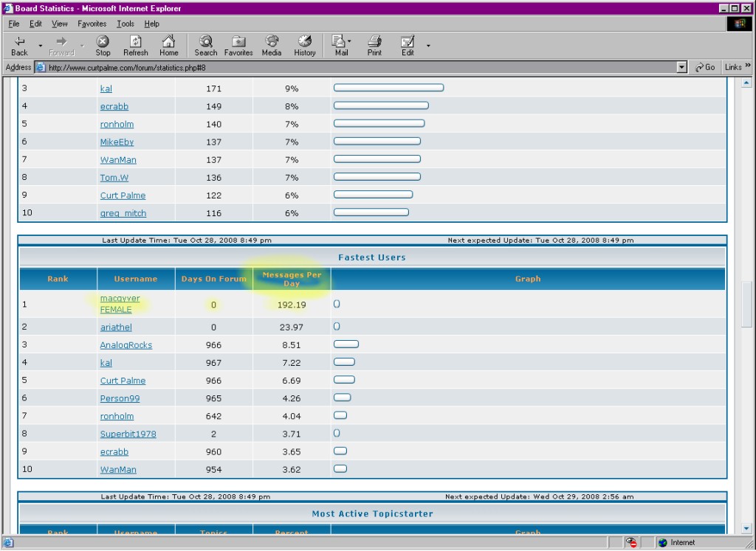This screenshot has height=551, width=756.
Task: Click the Edit toolbar icon
Action: (x=408, y=46)
